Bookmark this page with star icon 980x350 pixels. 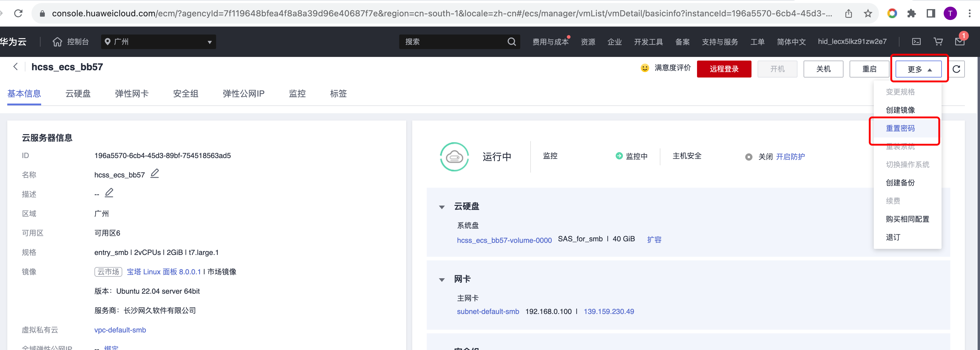[868, 14]
